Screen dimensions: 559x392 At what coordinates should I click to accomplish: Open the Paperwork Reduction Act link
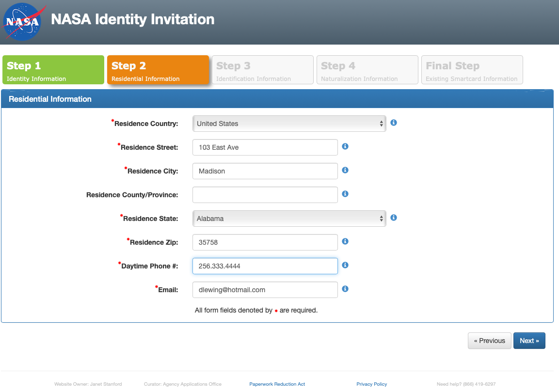(x=277, y=384)
